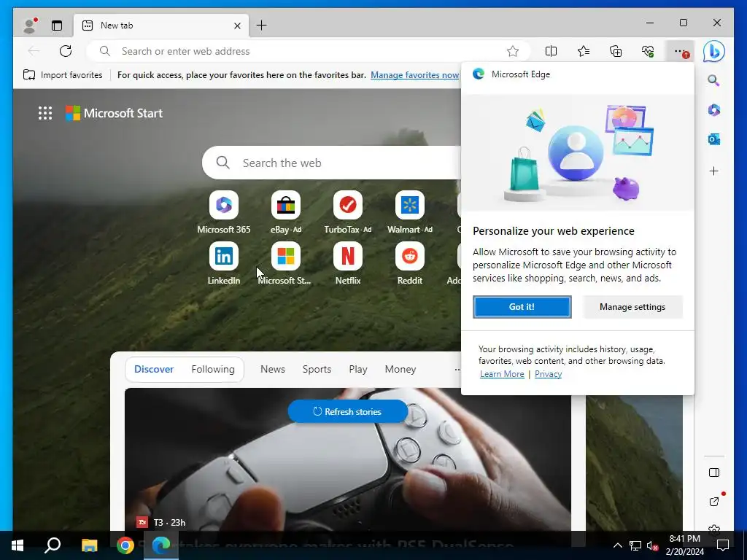Open Microsoft 365 sidebar icon

click(713, 110)
